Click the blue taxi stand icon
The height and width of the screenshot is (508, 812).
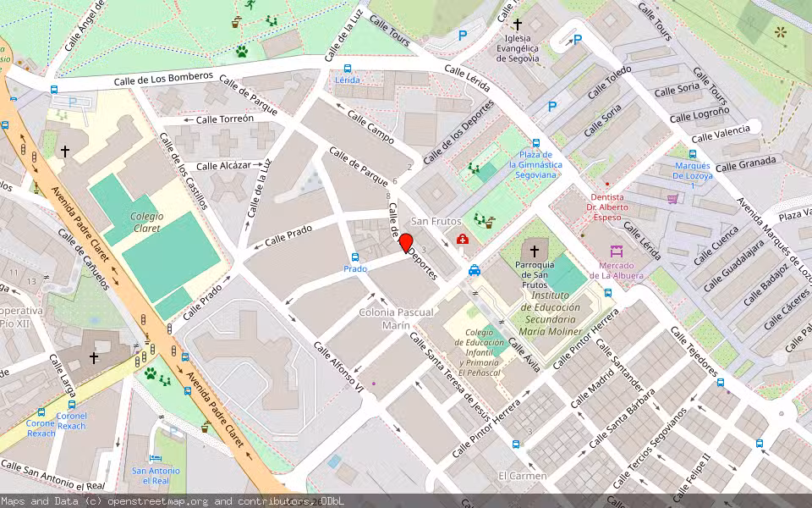tap(475, 271)
